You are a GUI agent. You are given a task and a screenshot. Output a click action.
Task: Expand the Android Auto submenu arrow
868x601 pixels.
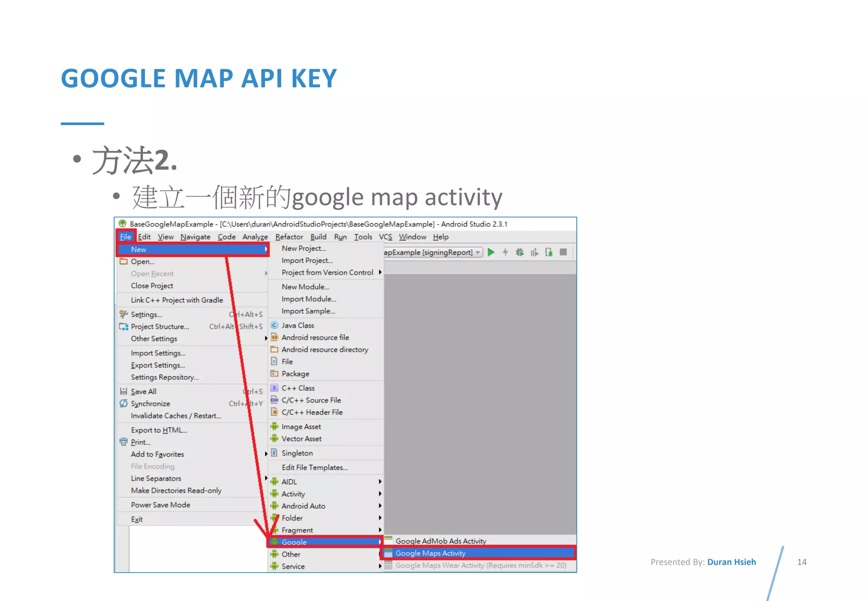(x=380, y=506)
